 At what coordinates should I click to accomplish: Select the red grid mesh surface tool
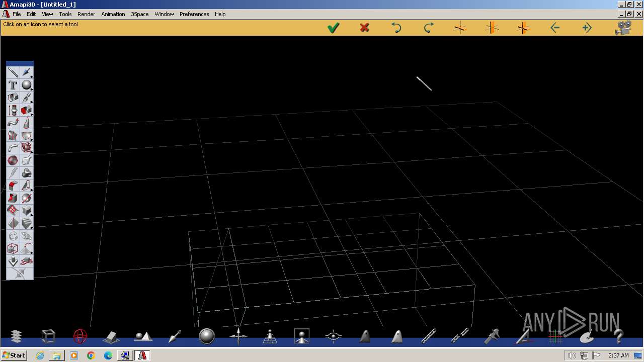pyautogui.click(x=13, y=211)
